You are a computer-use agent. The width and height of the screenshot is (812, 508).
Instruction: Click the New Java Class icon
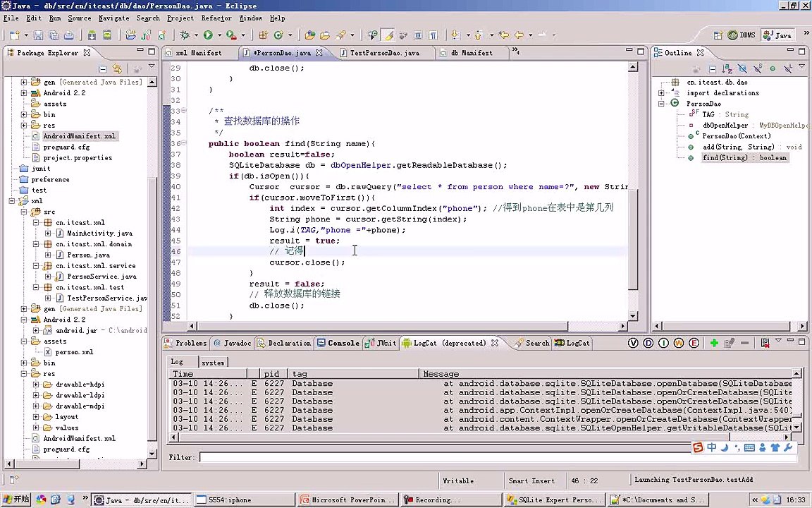tap(278, 35)
